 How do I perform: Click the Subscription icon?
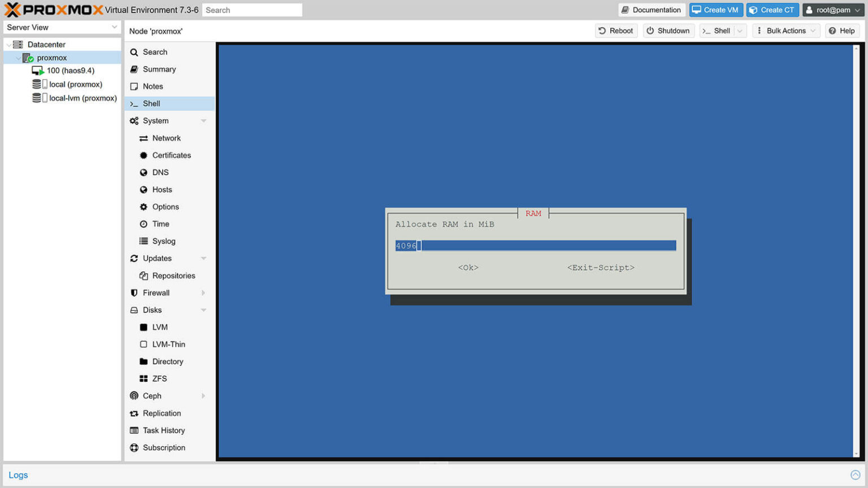point(133,447)
